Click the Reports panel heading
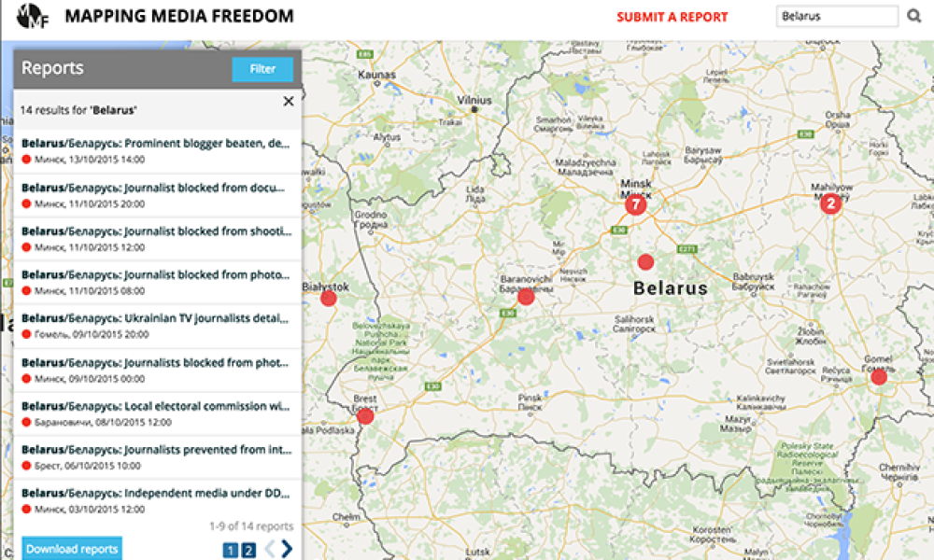This screenshot has height=560, width=934. point(52,68)
